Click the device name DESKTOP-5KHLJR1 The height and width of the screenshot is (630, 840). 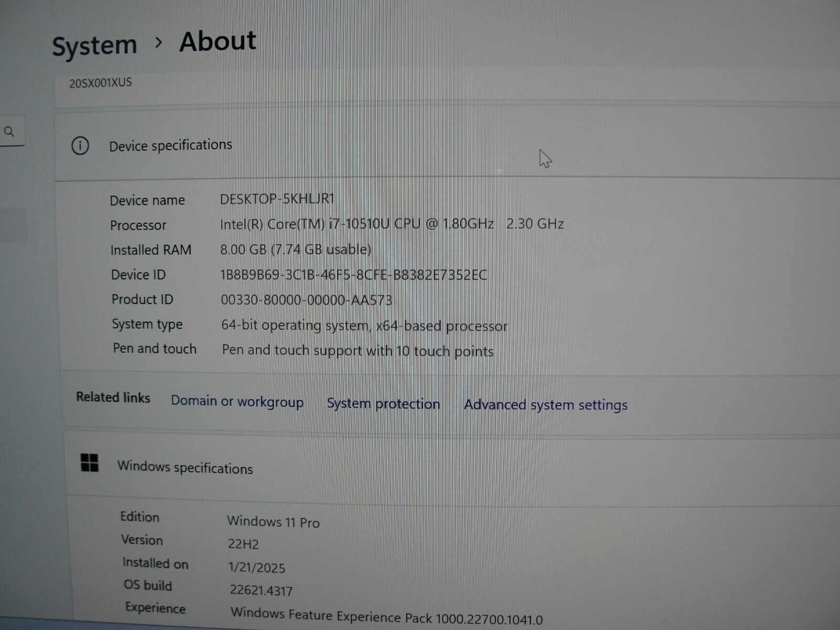point(277,199)
